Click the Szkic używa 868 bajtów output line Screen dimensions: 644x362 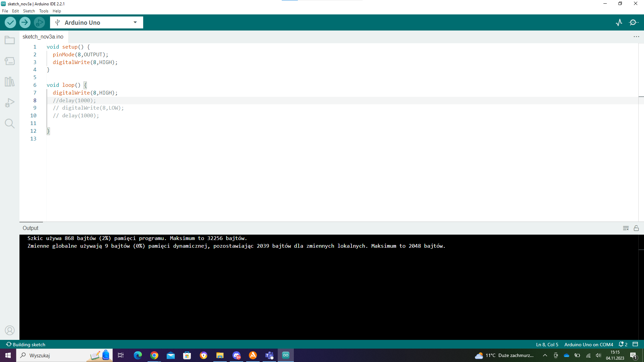[x=137, y=238]
